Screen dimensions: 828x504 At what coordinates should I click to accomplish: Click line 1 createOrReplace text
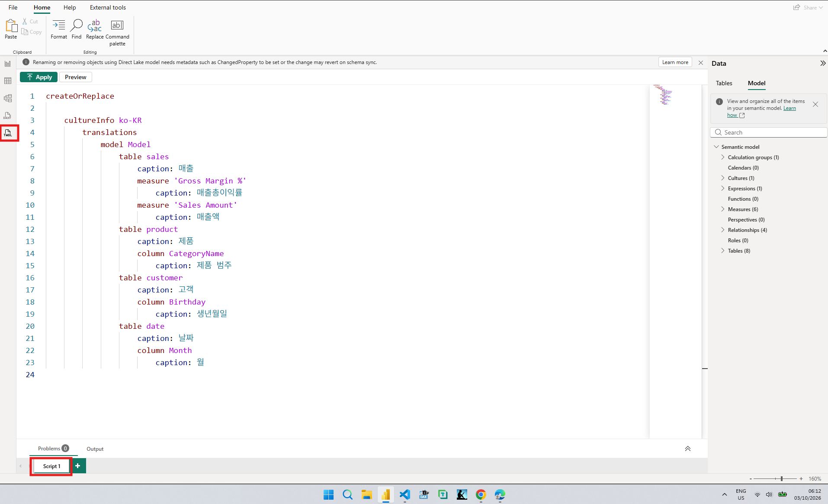[x=80, y=96]
